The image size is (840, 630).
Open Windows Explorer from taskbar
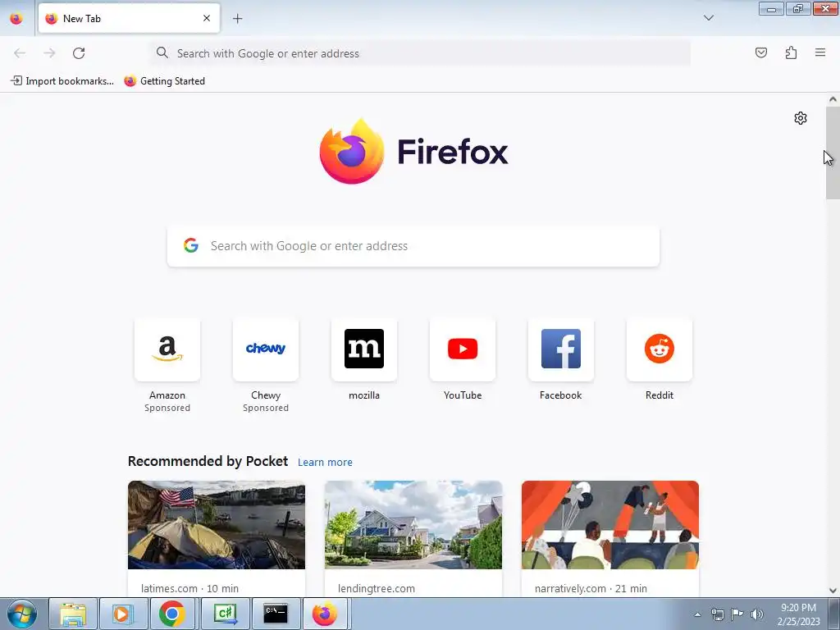73,614
